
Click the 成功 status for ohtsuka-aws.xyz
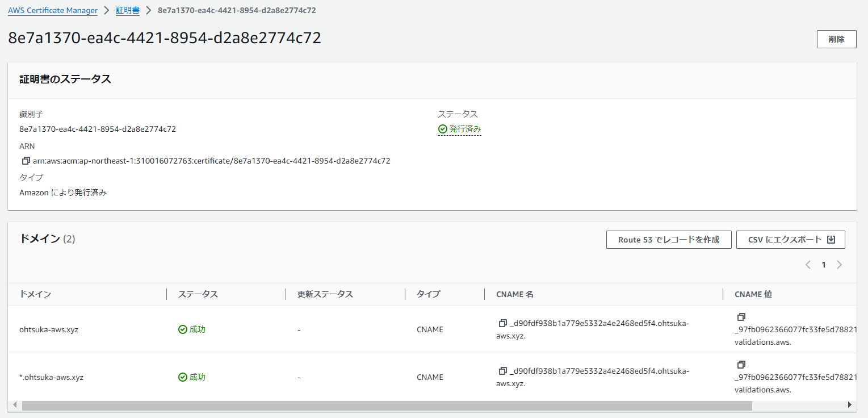tap(192, 329)
